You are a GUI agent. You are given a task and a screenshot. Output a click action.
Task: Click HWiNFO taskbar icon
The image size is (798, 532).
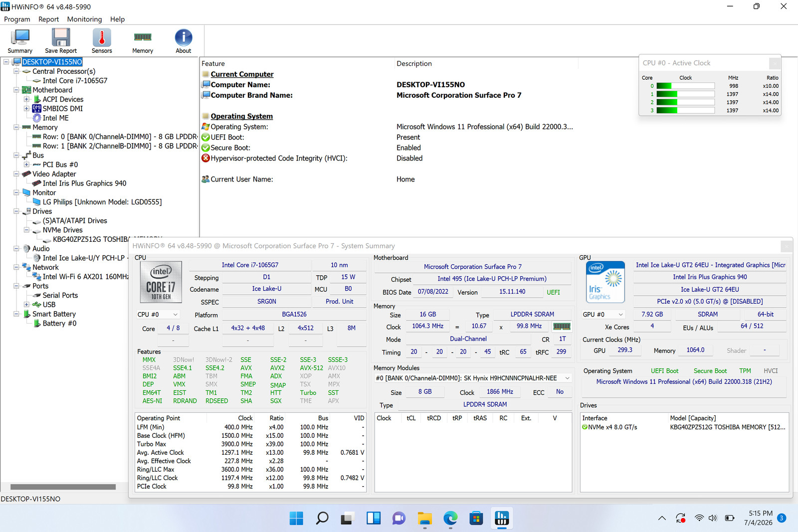502,519
